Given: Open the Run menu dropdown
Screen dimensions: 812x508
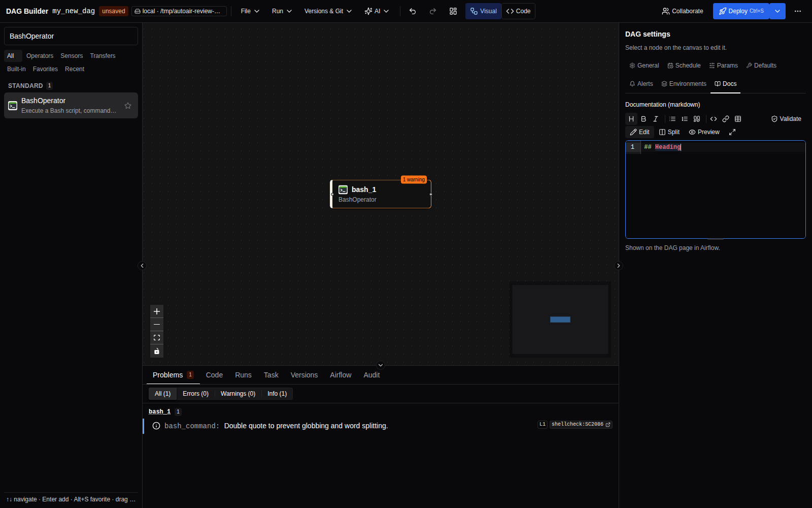Looking at the screenshot, I should (x=282, y=11).
